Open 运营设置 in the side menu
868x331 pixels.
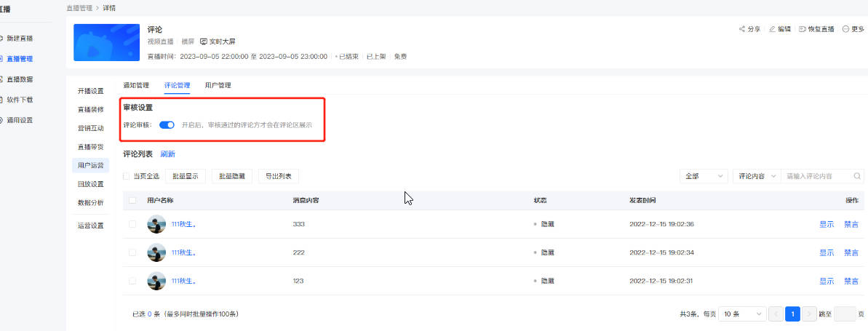(x=91, y=226)
